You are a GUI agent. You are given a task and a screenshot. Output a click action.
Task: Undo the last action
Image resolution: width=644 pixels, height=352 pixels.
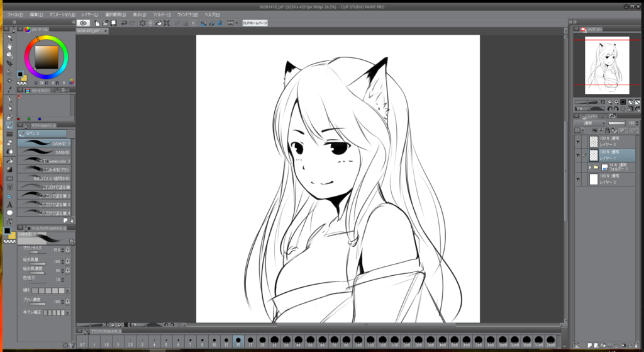(x=124, y=23)
